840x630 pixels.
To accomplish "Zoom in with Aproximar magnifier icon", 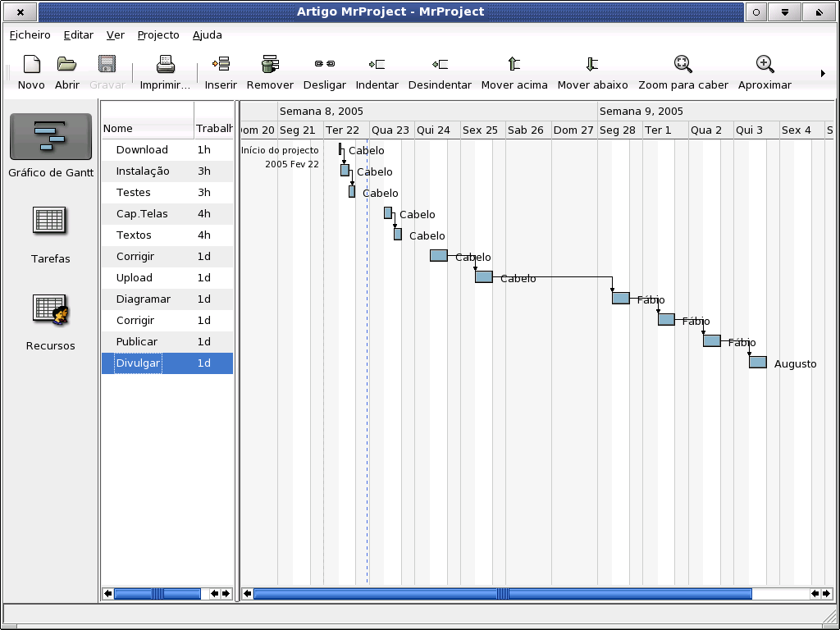I will [765, 64].
